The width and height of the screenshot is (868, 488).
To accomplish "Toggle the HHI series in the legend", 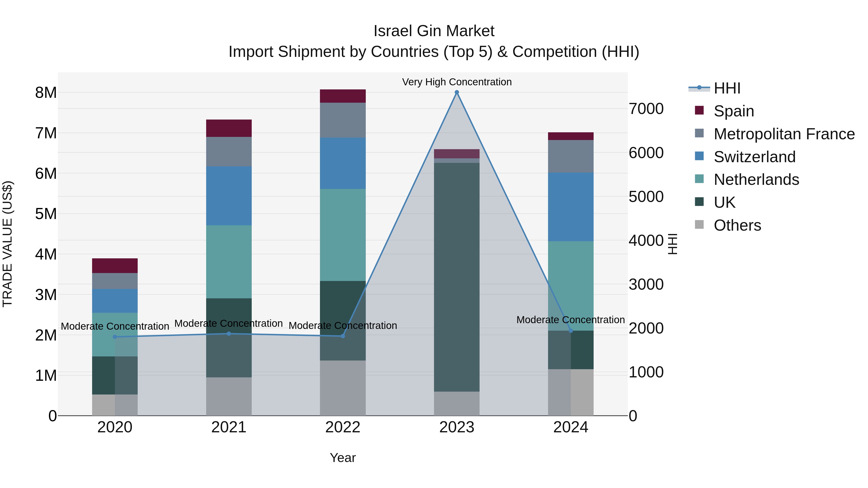I will click(714, 88).
